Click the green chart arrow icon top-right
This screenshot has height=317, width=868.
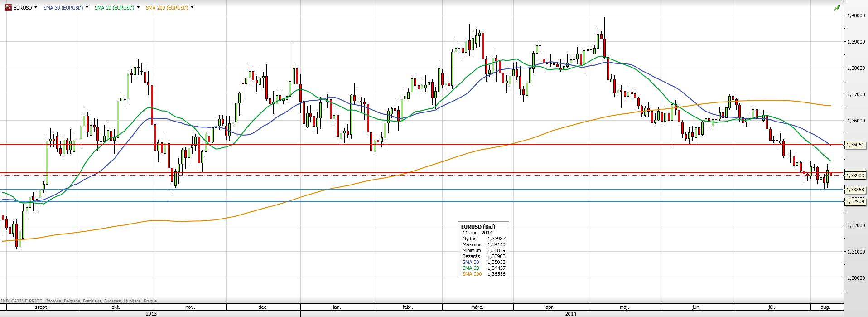pyautogui.click(x=837, y=8)
